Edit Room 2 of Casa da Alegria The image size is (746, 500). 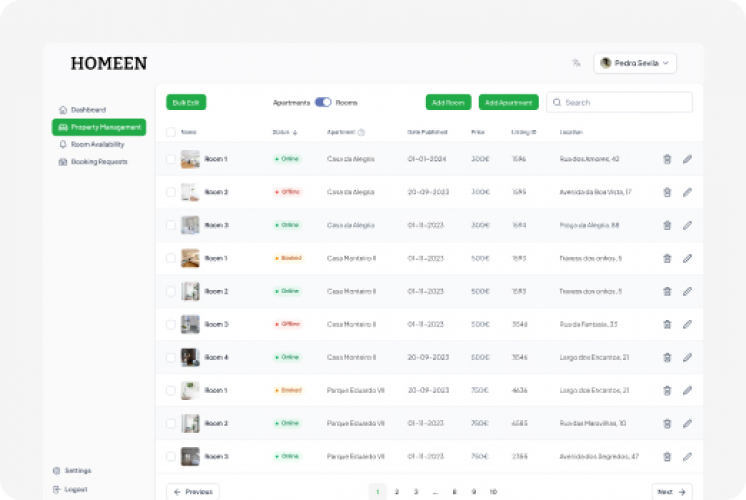pyautogui.click(x=687, y=192)
